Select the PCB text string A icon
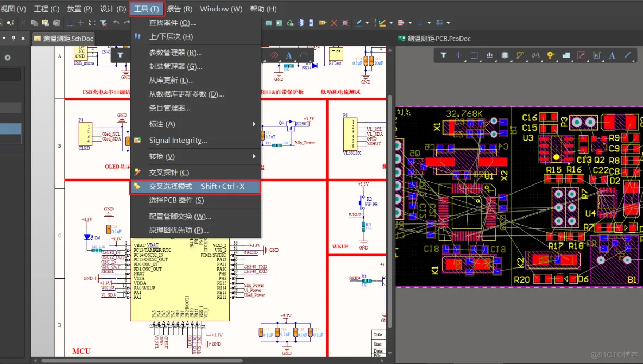Viewport: 643px width, 364px height. 612,55
